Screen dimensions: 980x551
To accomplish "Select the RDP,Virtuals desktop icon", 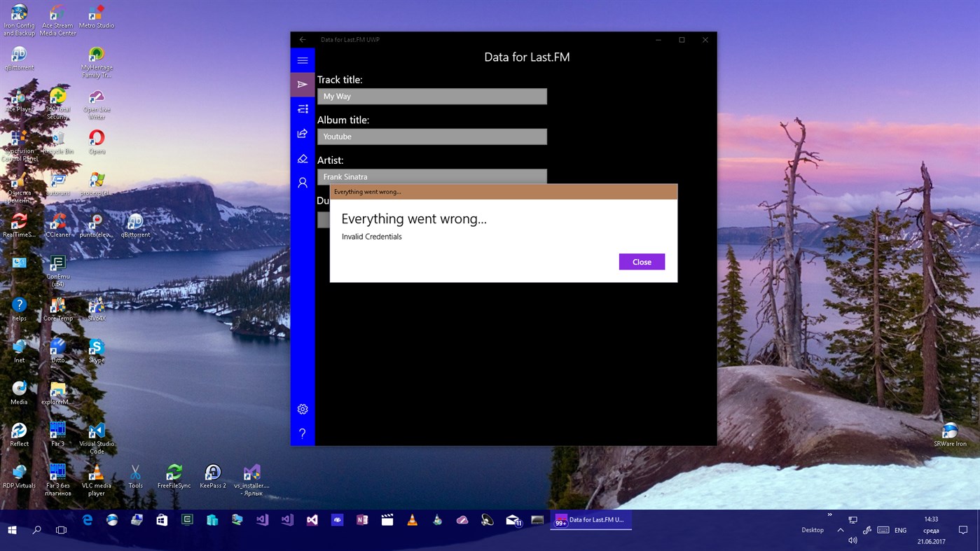I will (x=19, y=477).
